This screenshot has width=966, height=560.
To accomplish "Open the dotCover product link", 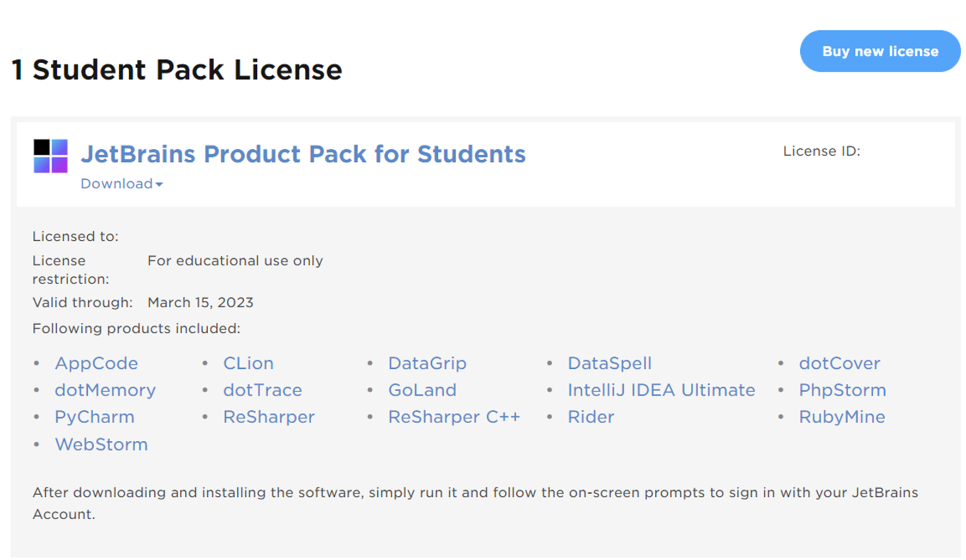I will tap(840, 363).
